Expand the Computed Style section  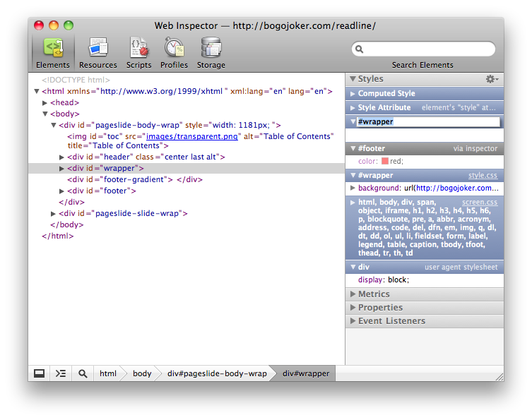353,94
